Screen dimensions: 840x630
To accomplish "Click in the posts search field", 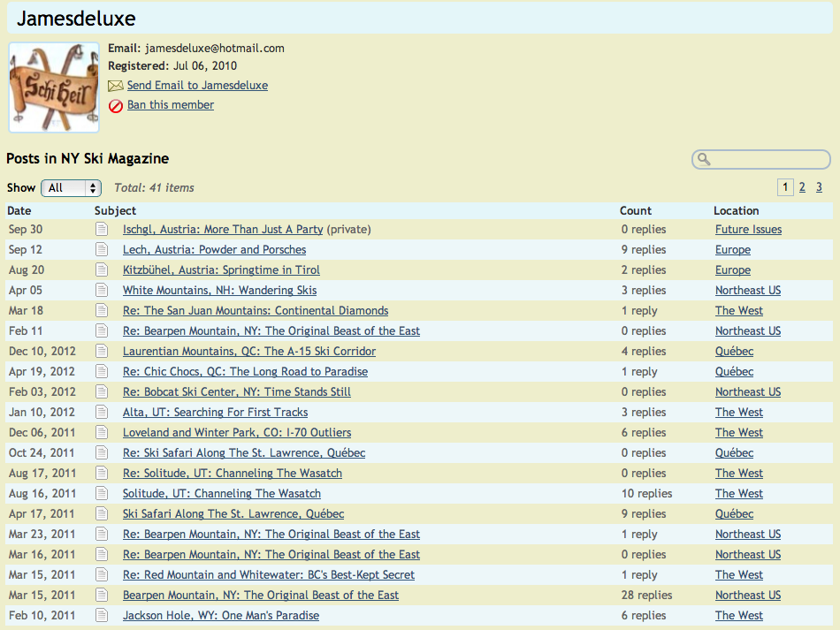I will pyautogui.click(x=769, y=159).
